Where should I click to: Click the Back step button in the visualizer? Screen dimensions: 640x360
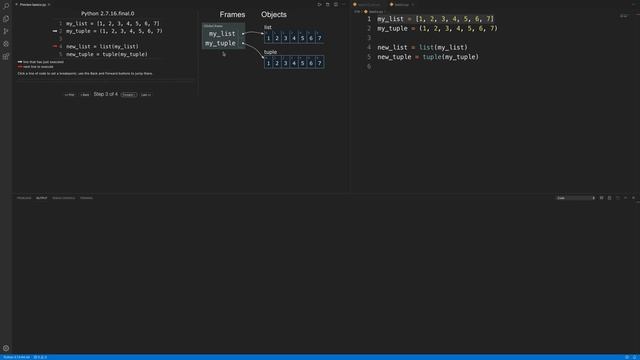[x=84, y=95]
